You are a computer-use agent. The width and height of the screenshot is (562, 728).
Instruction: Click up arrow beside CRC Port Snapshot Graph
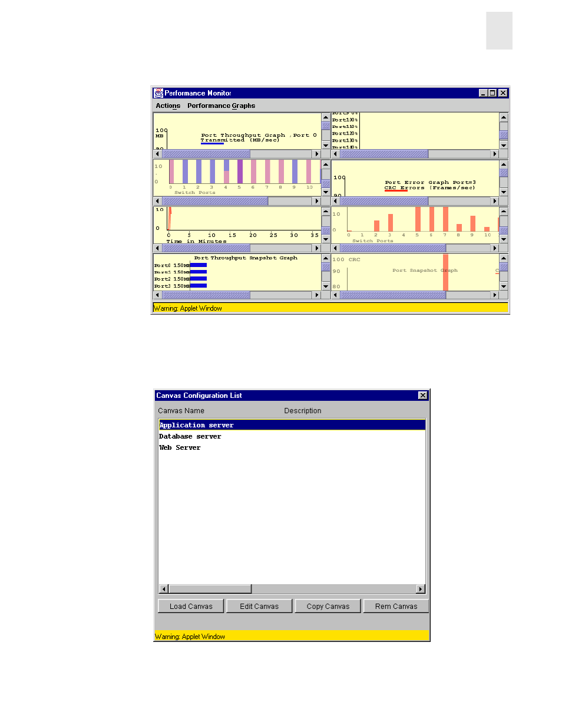[504, 258]
